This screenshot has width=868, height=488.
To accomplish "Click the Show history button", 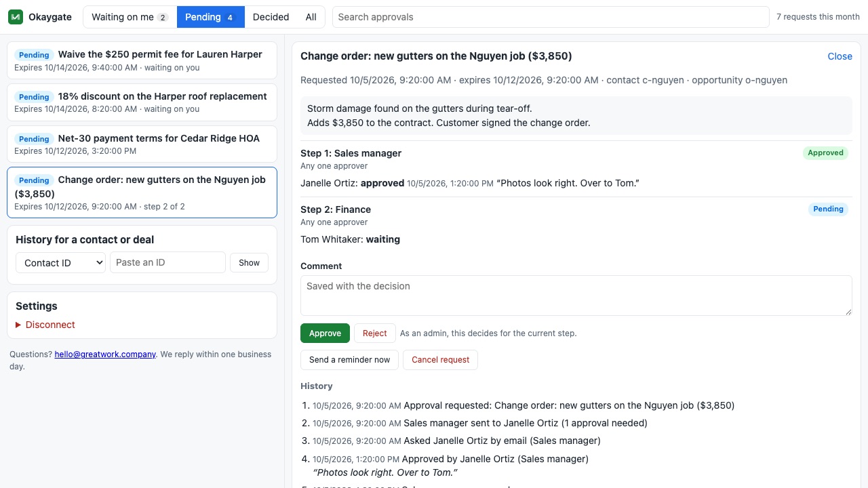I will point(249,263).
